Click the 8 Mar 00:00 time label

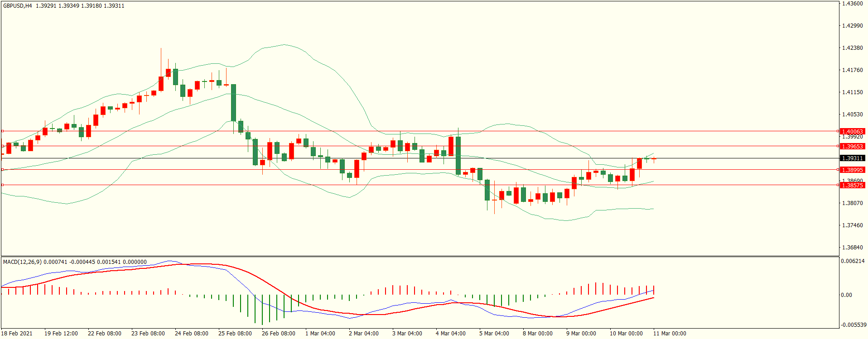[538, 334]
